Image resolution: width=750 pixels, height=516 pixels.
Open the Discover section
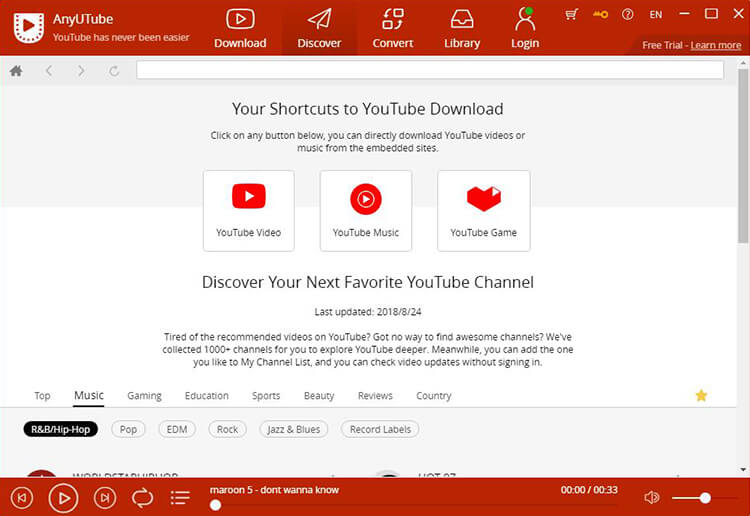pyautogui.click(x=319, y=29)
